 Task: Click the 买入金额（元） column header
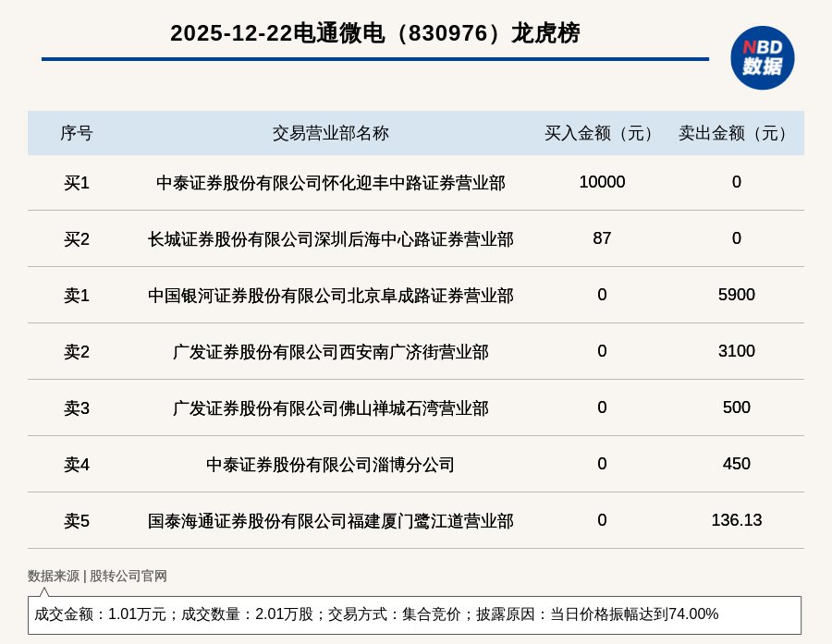point(602,133)
